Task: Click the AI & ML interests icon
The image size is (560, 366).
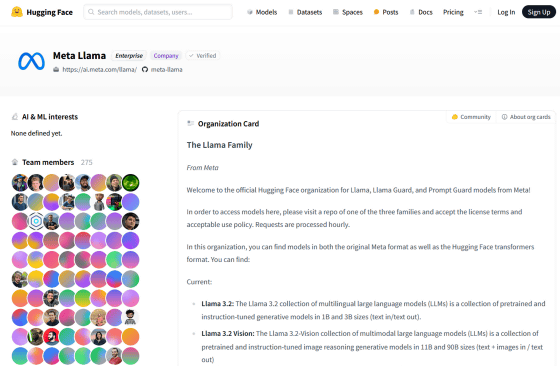Action: point(15,117)
